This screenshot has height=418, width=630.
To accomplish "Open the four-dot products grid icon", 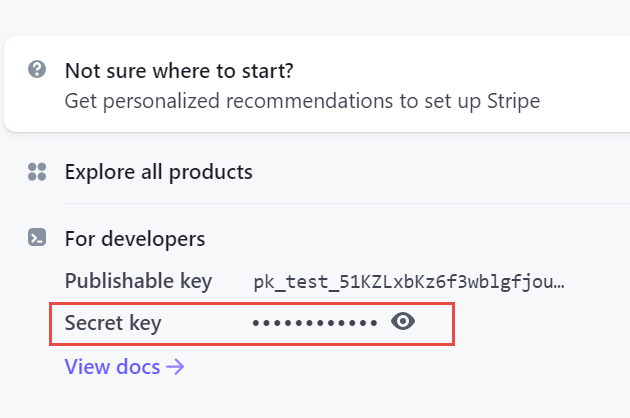I will tap(37, 172).
